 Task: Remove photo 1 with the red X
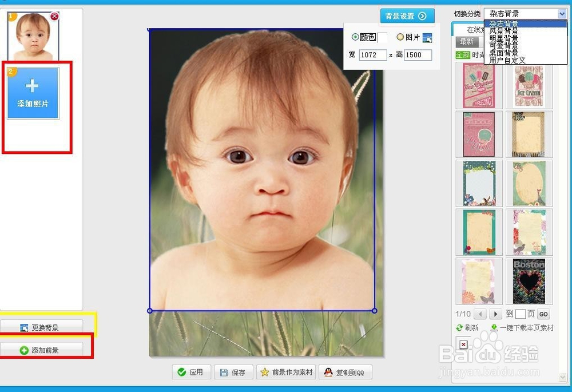[x=54, y=17]
